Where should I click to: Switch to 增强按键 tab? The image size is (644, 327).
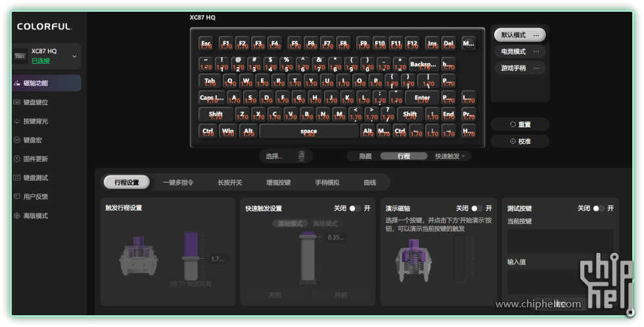278,183
